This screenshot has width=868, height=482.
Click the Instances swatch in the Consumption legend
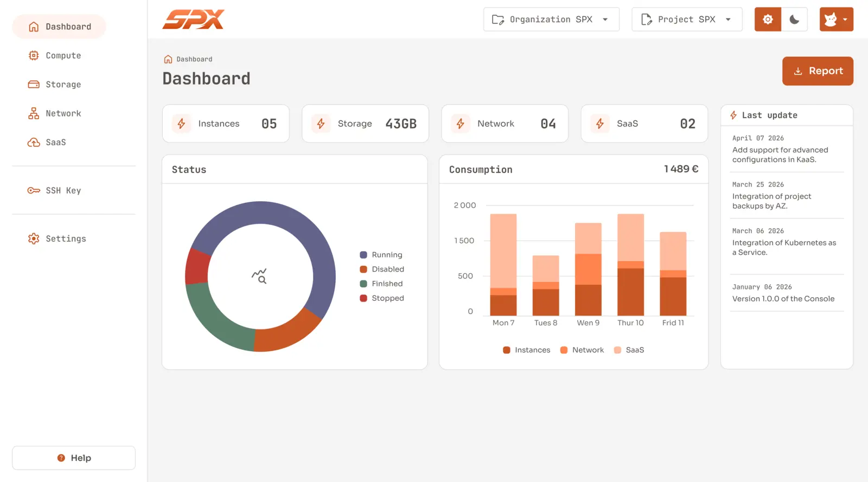(x=506, y=350)
